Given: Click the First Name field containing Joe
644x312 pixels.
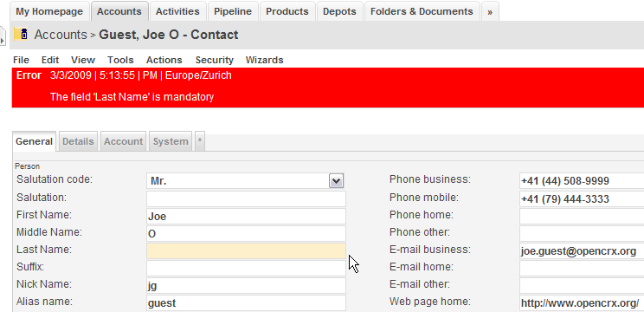Looking at the screenshot, I should click(x=246, y=216).
